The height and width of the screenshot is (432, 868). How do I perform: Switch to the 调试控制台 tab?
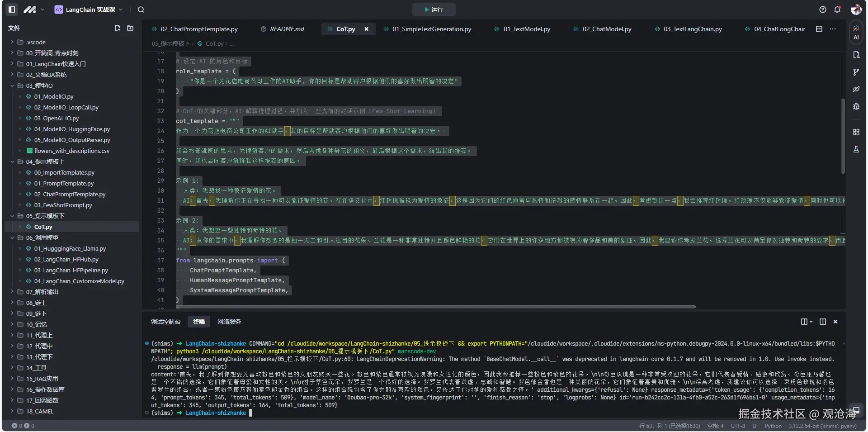pos(165,322)
